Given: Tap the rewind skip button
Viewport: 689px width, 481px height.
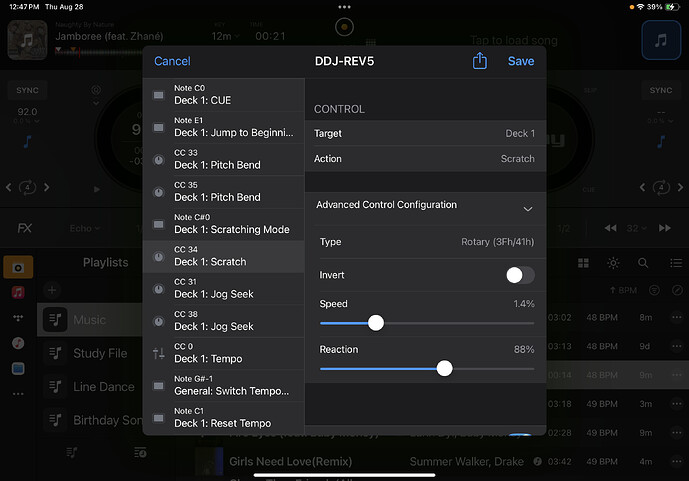Looking at the screenshot, I should [x=610, y=228].
